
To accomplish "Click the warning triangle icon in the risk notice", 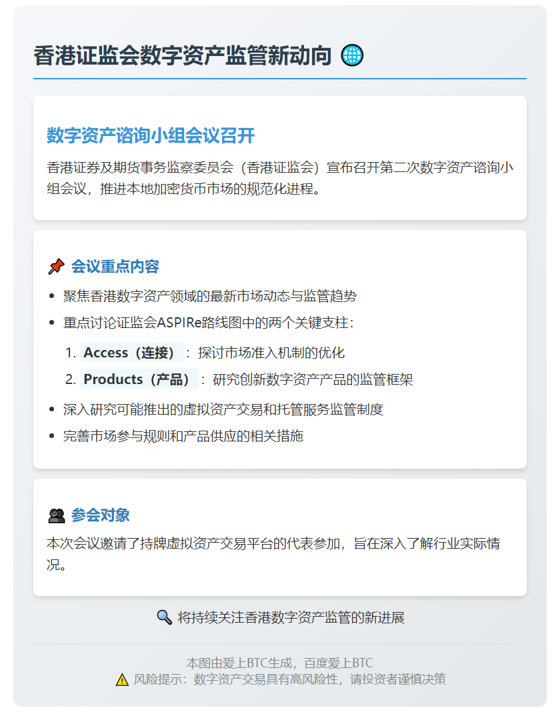I will 119,680.
